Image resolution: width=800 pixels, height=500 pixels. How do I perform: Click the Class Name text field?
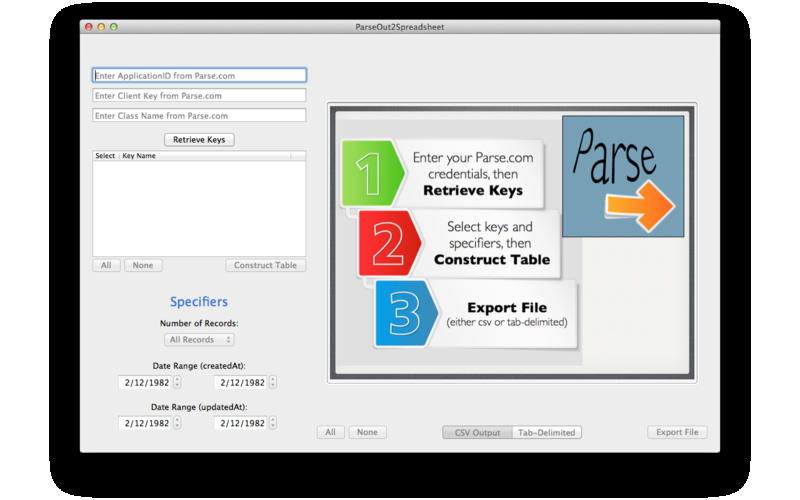tap(199, 116)
